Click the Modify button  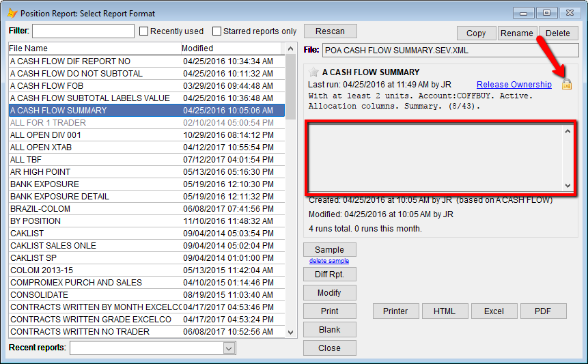tap(329, 293)
